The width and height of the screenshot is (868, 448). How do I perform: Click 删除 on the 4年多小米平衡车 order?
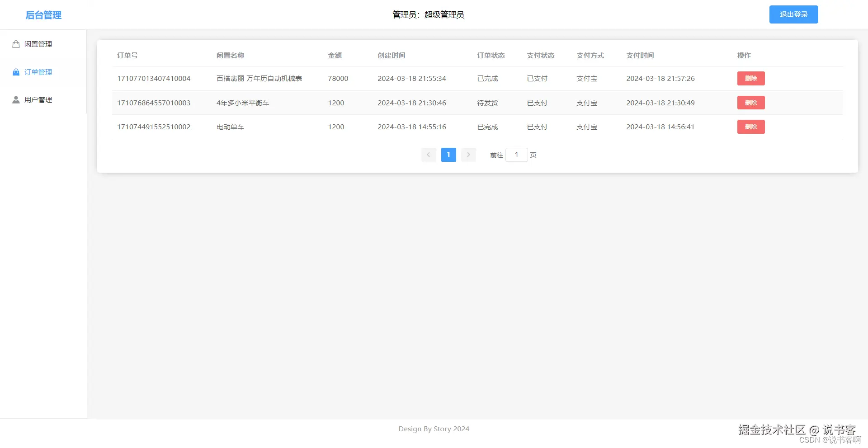coord(750,103)
